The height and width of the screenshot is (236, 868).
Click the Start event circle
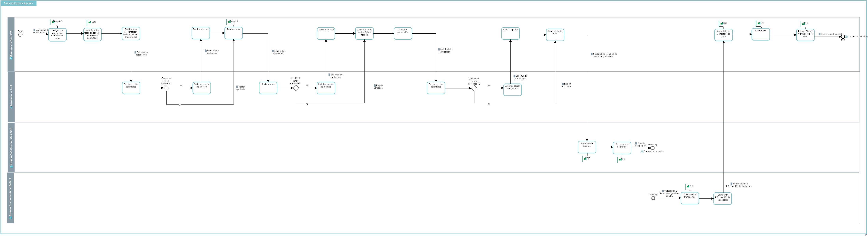pyautogui.click(x=20, y=34)
